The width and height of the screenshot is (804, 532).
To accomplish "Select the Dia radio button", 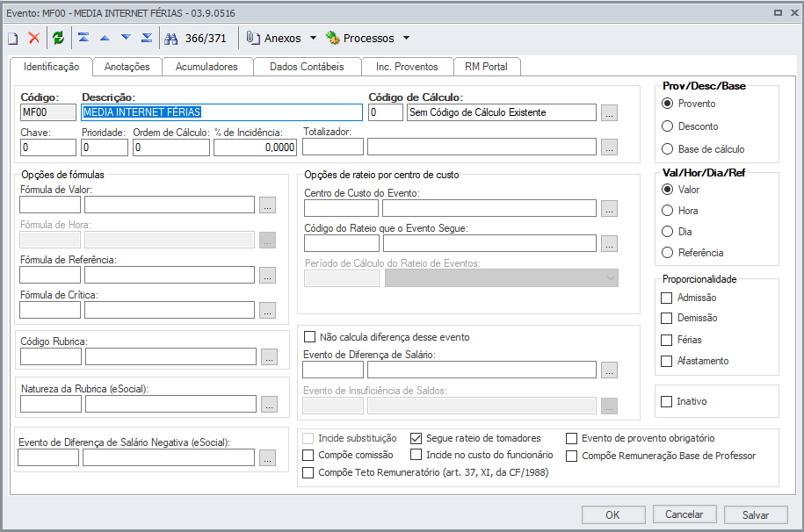I will tap(667, 232).
